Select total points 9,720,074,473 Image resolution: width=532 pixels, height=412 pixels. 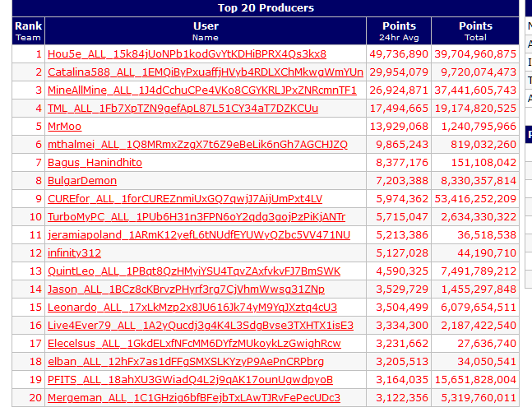click(479, 72)
